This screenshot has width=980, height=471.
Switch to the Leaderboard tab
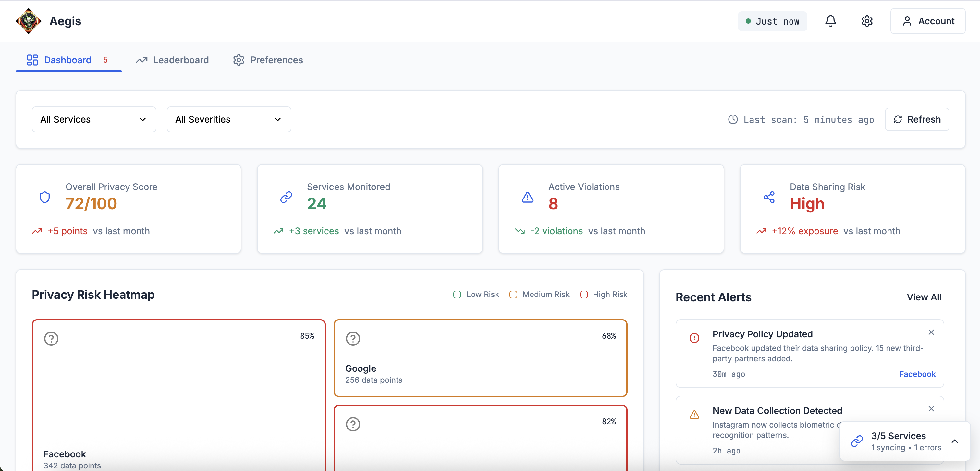click(172, 60)
